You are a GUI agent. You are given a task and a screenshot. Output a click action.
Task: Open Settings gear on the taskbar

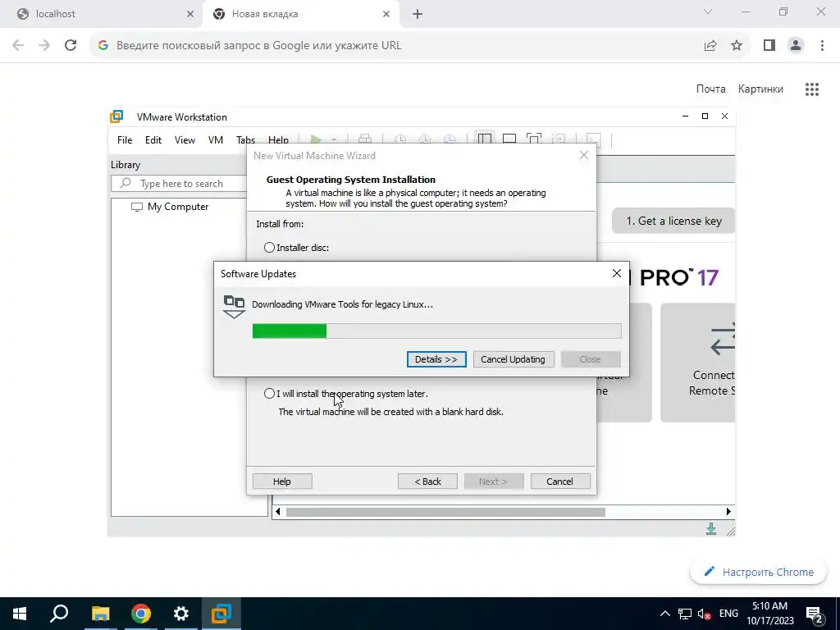181,614
